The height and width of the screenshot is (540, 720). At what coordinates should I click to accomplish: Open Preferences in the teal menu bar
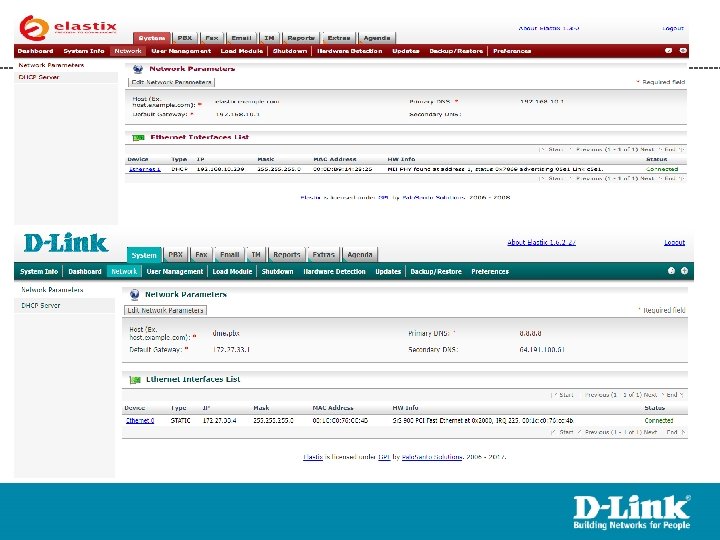pos(490,271)
